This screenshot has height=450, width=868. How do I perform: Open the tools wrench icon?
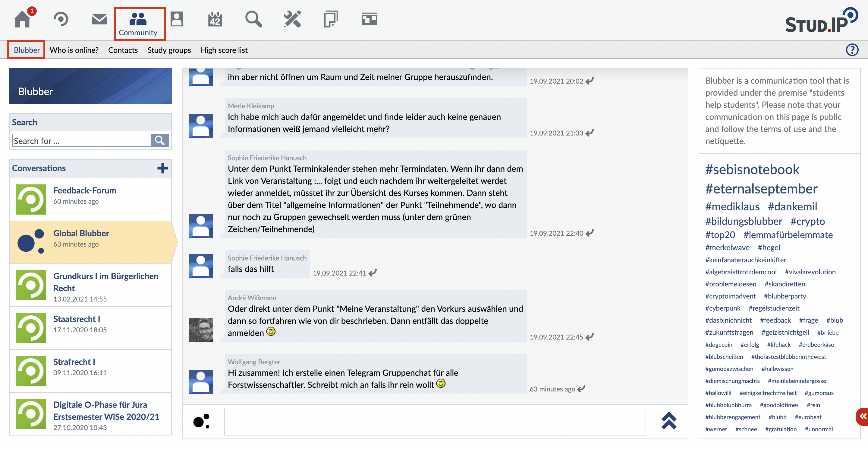point(292,19)
